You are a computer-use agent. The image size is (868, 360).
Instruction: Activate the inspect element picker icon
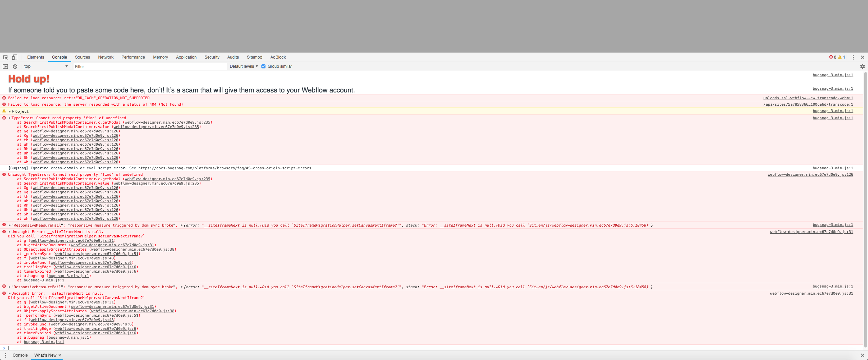[x=5, y=57]
